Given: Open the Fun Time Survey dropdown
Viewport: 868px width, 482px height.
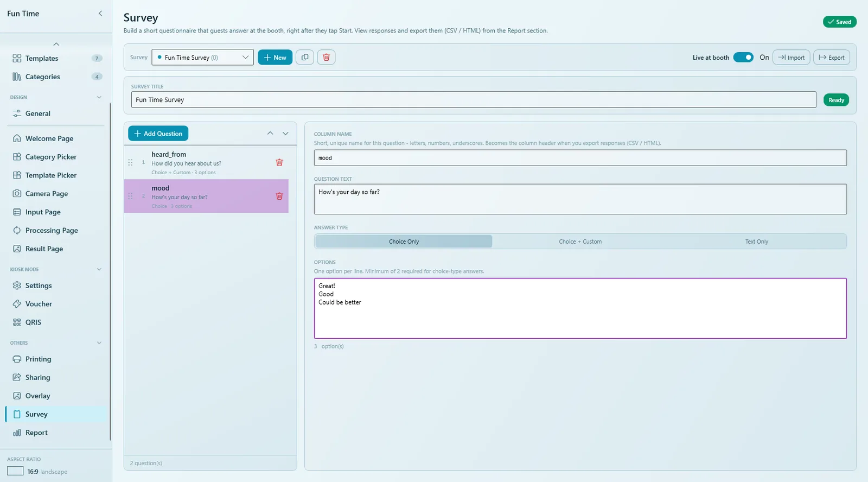Looking at the screenshot, I should (x=202, y=57).
